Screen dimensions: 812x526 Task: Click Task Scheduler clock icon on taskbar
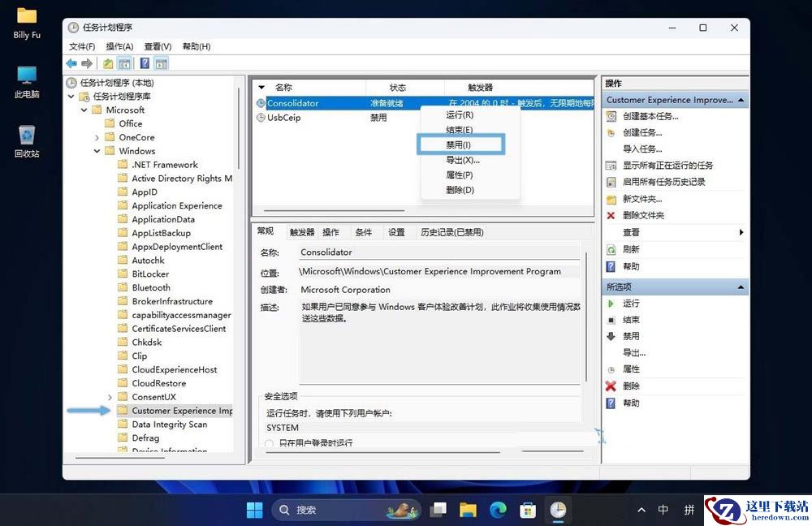(558, 510)
